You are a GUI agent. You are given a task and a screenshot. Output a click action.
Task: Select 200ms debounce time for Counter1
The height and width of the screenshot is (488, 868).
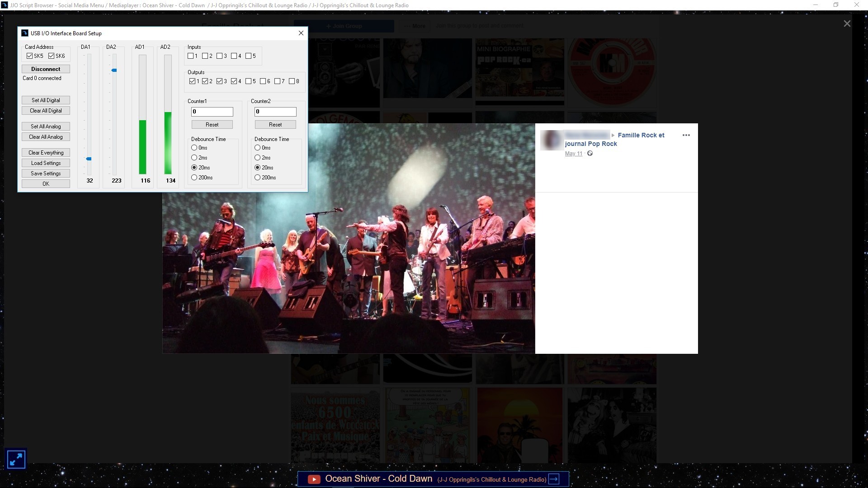click(x=194, y=178)
